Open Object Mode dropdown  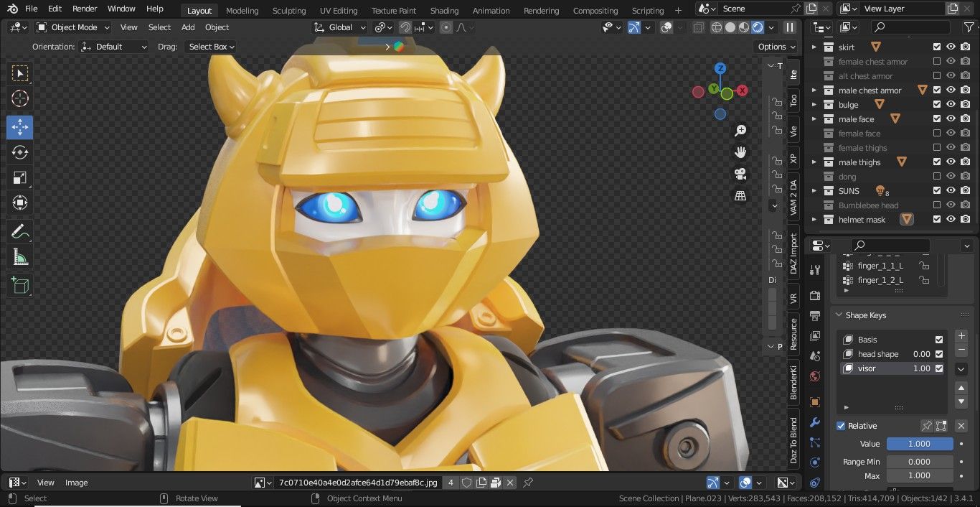tap(73, 27)
